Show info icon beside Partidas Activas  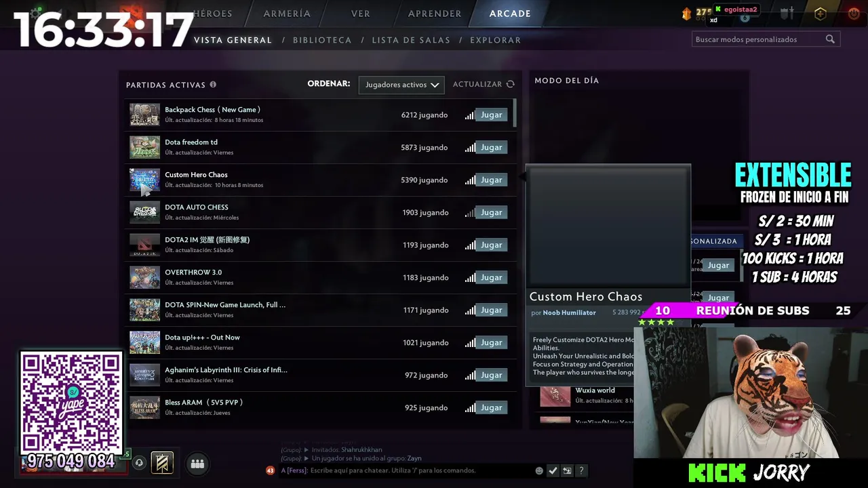(x=213, y=85)
